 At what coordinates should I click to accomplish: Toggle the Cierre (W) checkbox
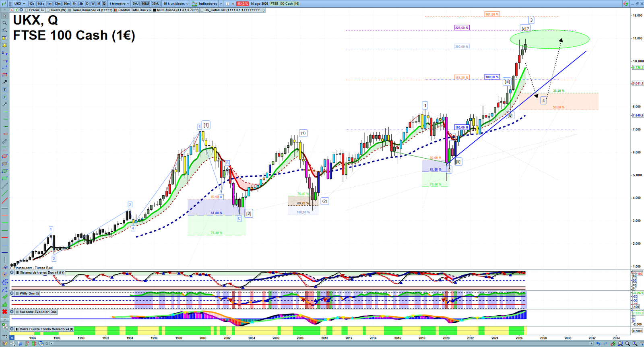tap(48, 10)
